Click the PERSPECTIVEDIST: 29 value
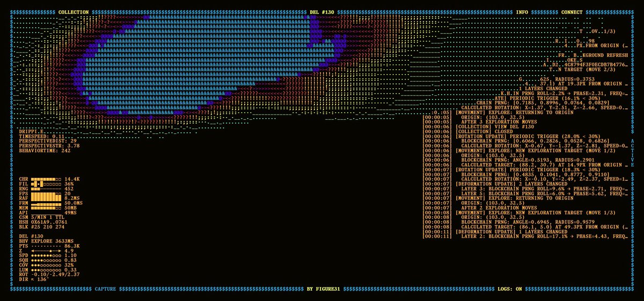Viewport: 644px width, 301px height. [48, 141]
